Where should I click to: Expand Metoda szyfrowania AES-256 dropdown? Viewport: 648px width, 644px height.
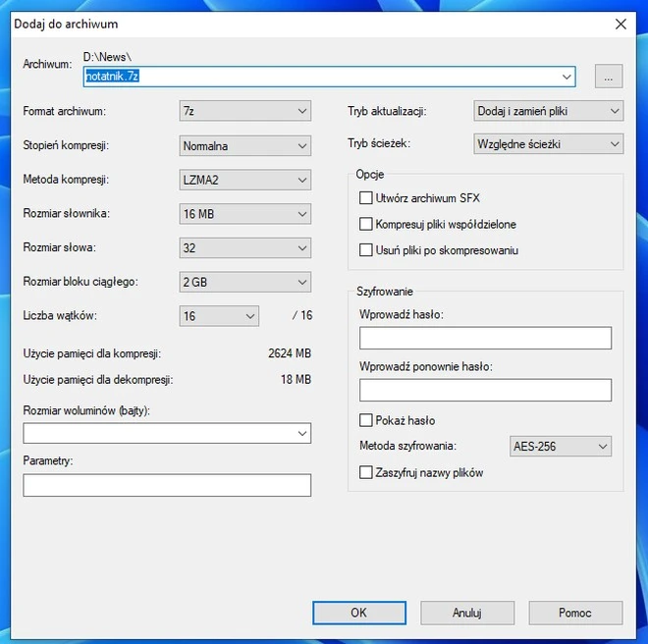pyautogui.click(x=561, y=447)
